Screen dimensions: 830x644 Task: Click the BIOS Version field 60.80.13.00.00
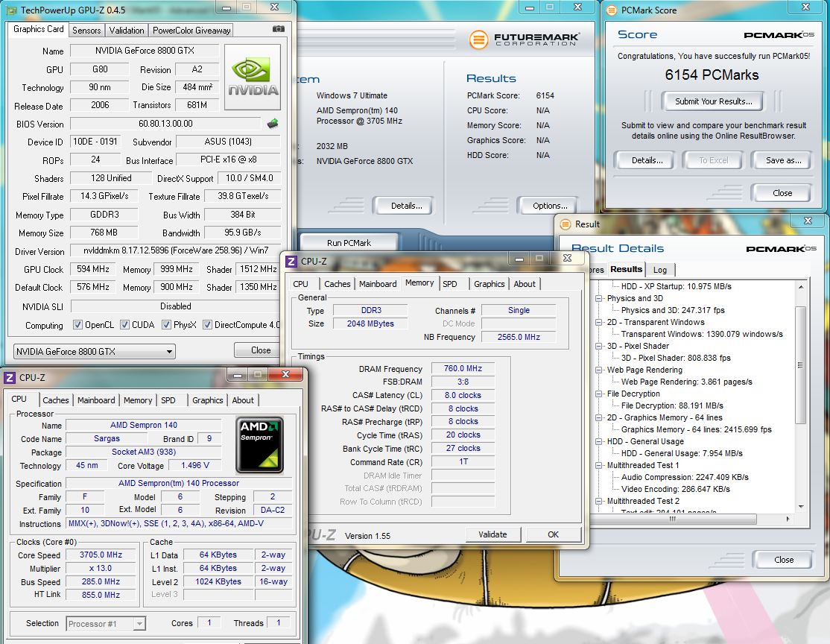point(165,124)
